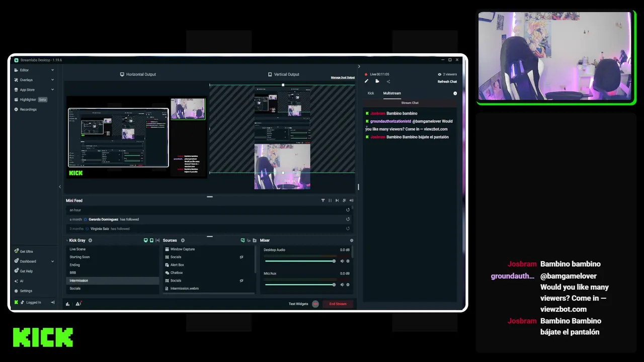The width and height of the screenshot is (644, 362).
Task: Expand the Overlays chevron
Action: tap(52, 80)
